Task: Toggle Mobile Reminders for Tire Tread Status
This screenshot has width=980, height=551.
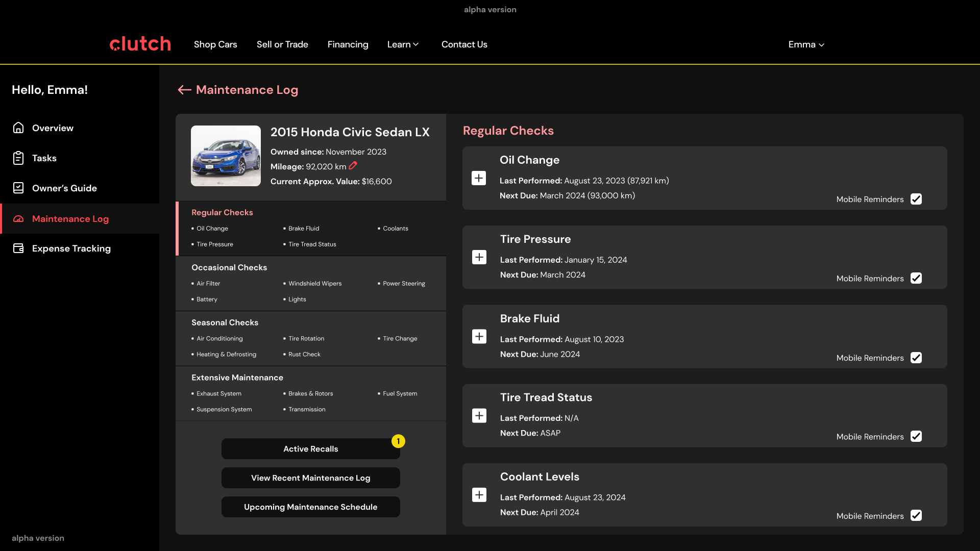Action: point(916,436)
